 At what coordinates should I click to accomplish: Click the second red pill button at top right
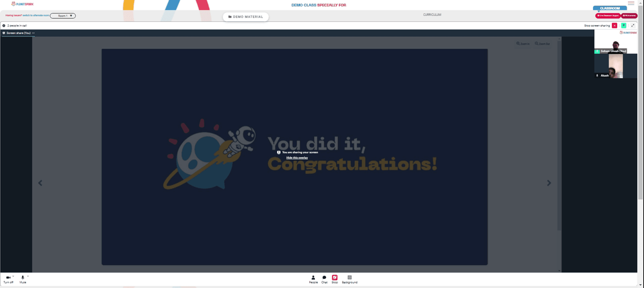tap(629, 15)
